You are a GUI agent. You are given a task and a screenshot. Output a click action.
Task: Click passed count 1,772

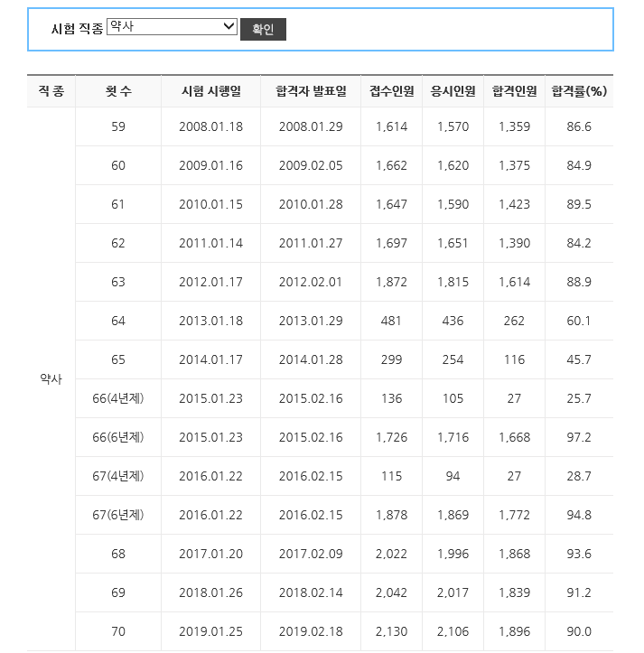click(x=515, y=515)
